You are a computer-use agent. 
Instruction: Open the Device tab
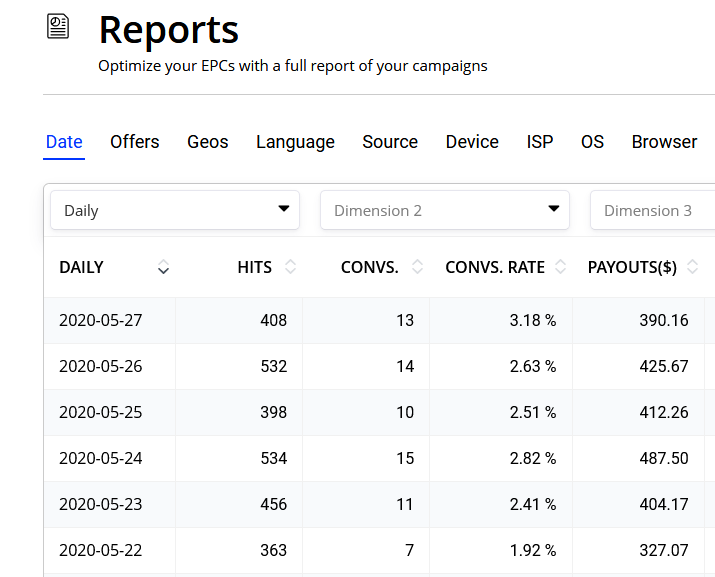472,142
